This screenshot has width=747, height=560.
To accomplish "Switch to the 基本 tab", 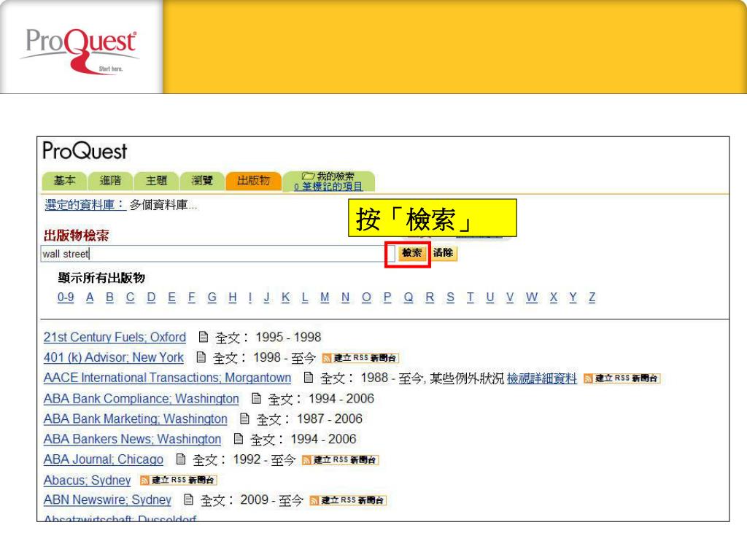I will (64, 181).
